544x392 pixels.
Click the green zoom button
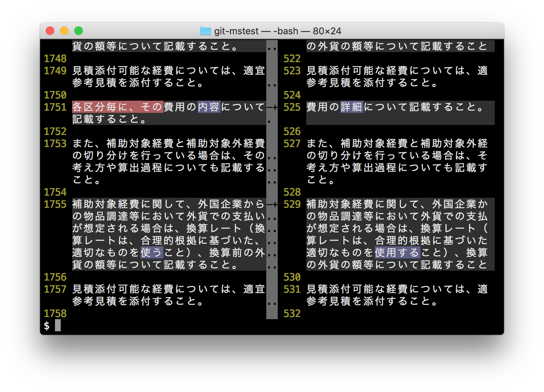(78, 31)
